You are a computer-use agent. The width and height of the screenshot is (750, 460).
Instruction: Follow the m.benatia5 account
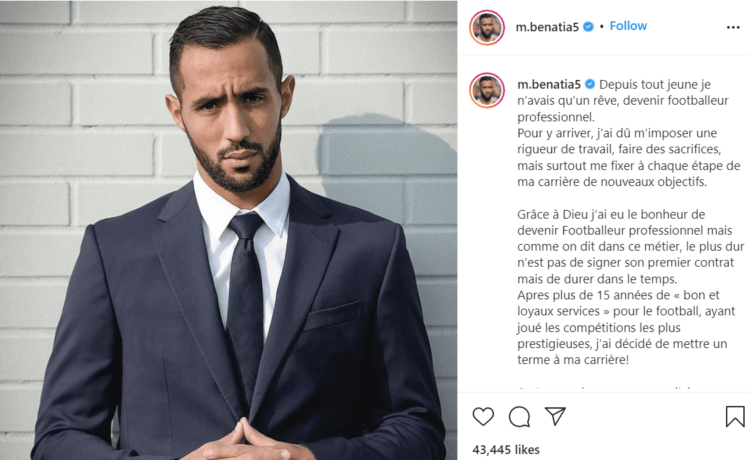tap(628, 26)
